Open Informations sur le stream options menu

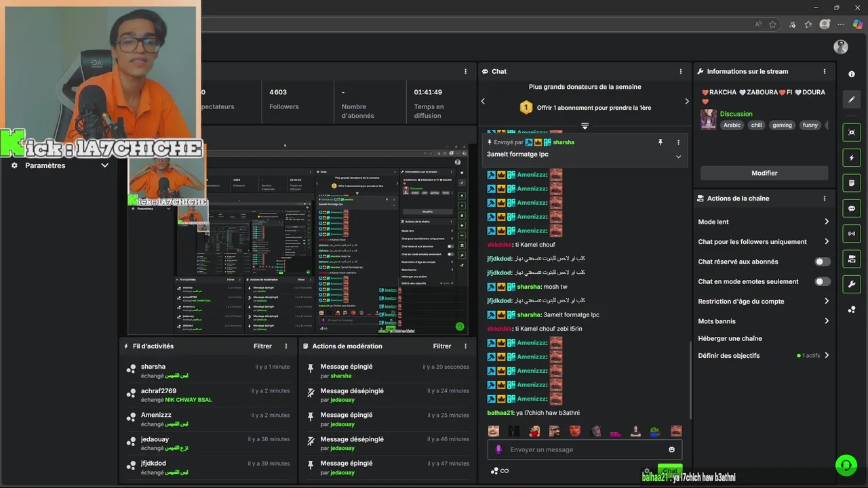click(x=825, y=71)
